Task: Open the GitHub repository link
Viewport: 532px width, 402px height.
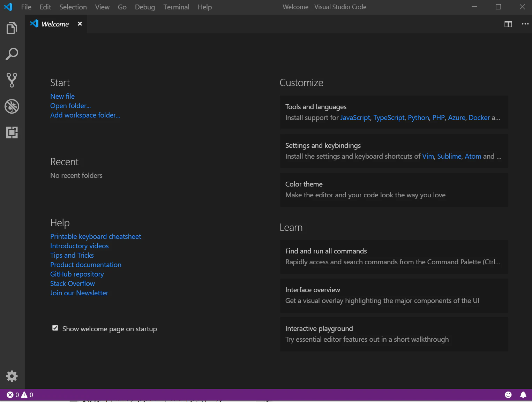Action: pyautogui.click(x=77, y=274)
